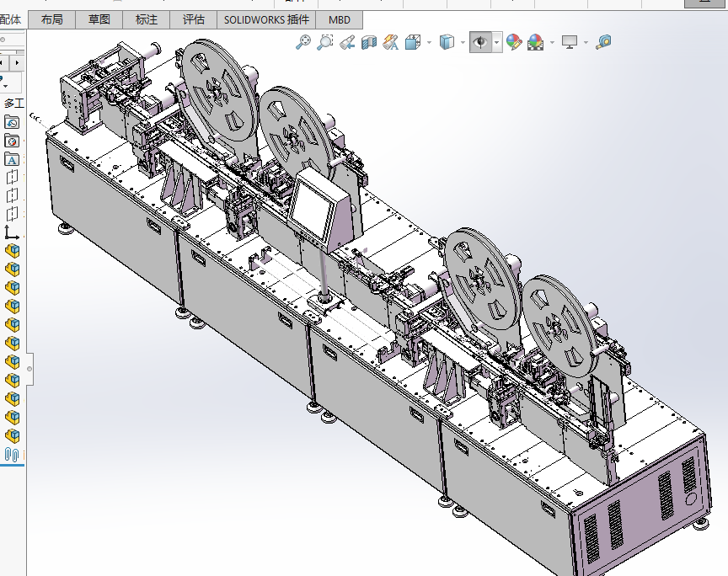Image resolution: width=728 pixels, height=576 pixels.
Task: Click the Apply Scene icon
Action: coord(535,42)
